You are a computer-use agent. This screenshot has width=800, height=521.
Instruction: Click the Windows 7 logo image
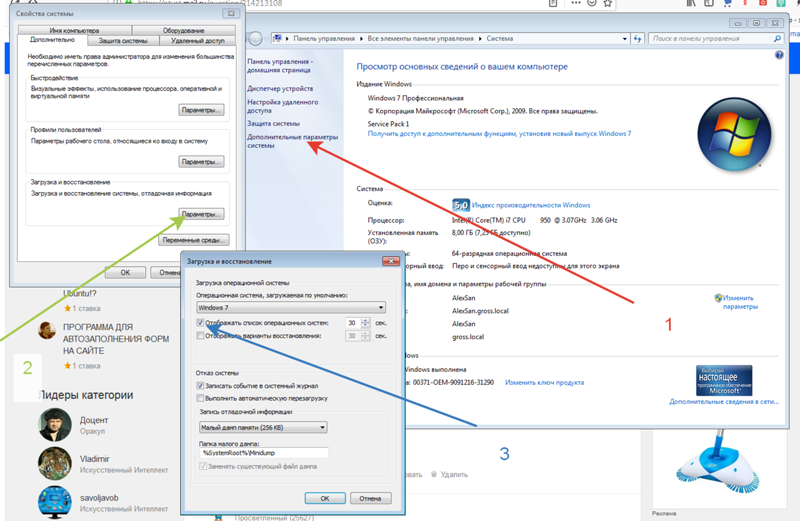(734, 134)
